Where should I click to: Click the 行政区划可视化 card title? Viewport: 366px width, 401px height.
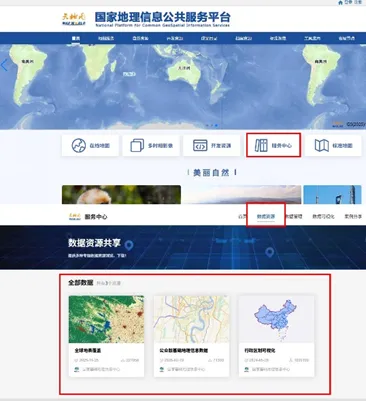260,351
